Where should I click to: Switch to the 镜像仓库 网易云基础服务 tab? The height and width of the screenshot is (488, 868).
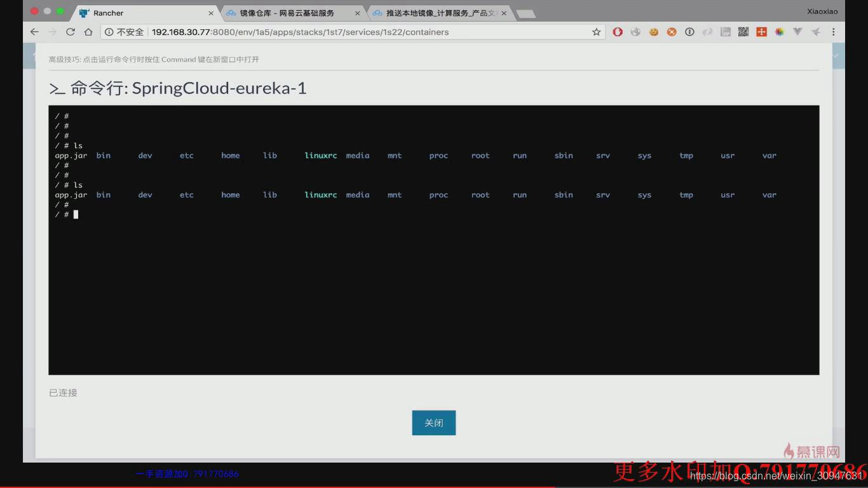[292, 13]
